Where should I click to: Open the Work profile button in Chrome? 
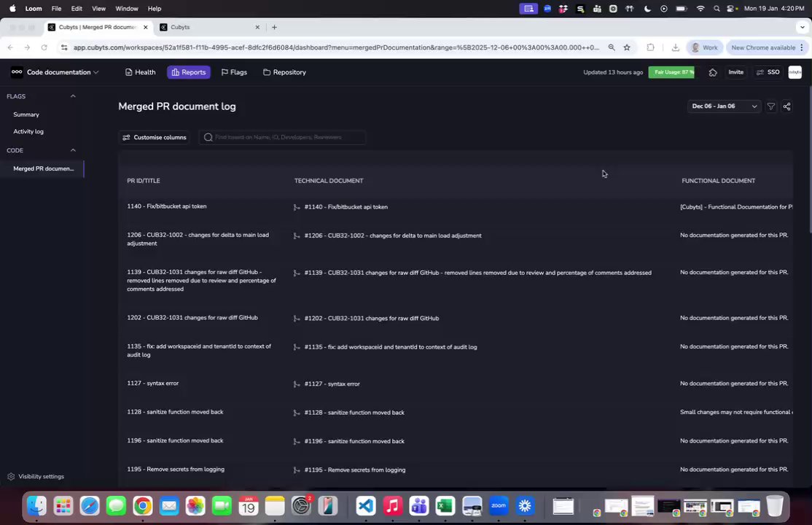point(704,47)
